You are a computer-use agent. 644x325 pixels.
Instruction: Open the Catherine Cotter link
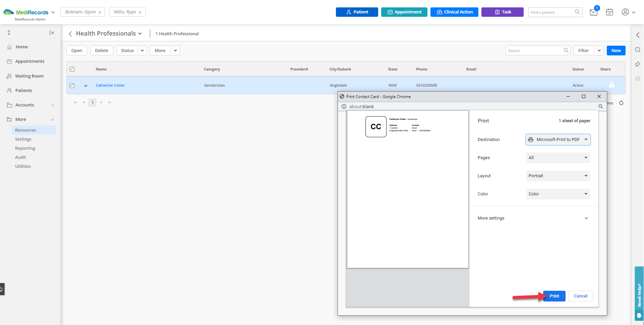coord(110,85)
